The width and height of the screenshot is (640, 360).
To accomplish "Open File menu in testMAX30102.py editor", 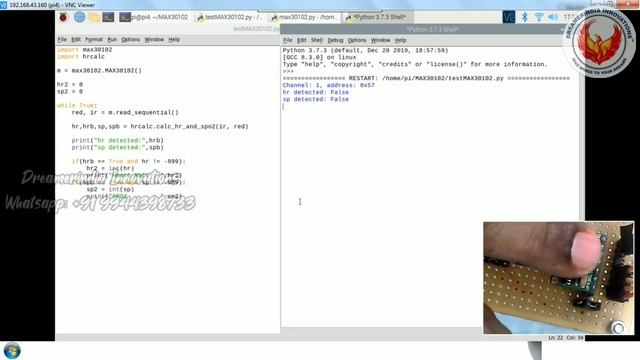I will point(62,40).
